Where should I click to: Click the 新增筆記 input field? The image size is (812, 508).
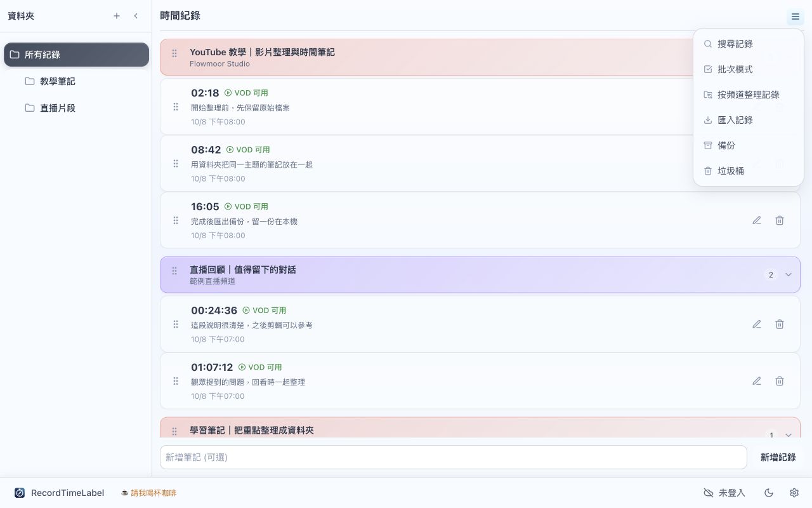coord(453,457)
